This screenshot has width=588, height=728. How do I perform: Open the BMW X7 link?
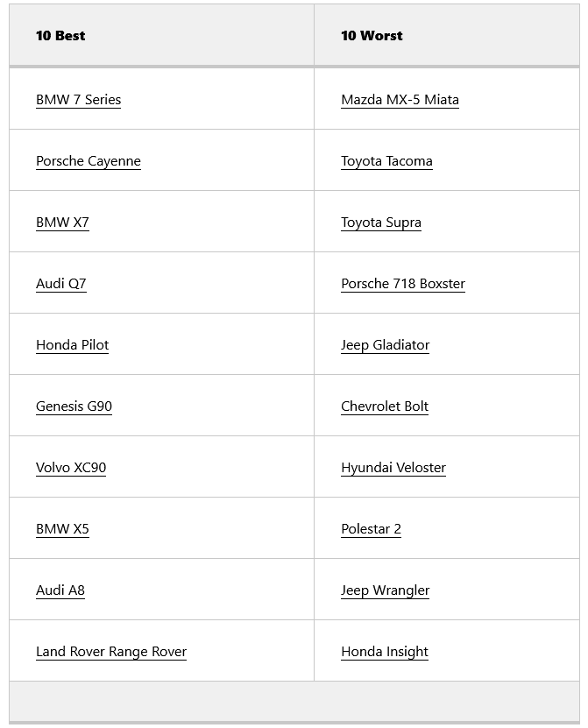(62, 223)
